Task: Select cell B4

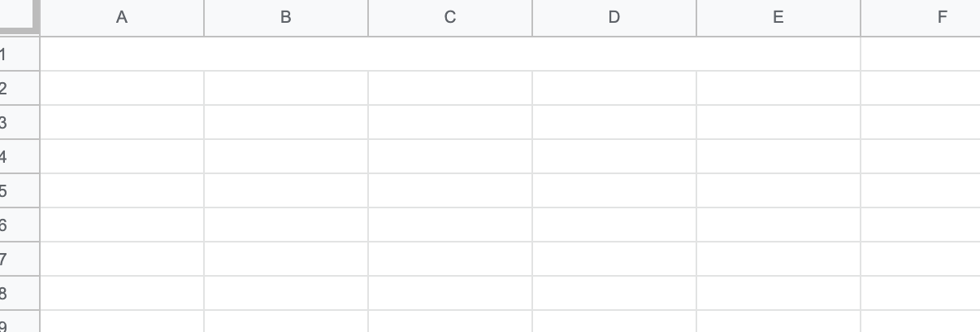Action: pyautogui.click(x=286, y=157)
